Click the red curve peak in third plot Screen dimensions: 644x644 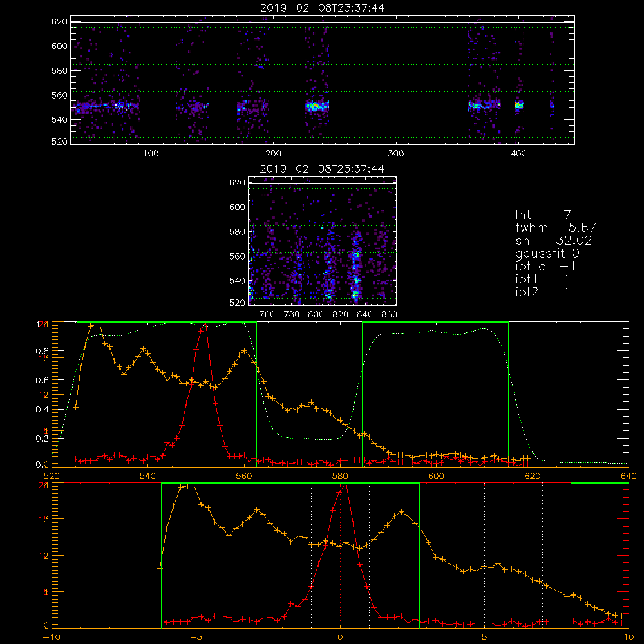(204, 325)
